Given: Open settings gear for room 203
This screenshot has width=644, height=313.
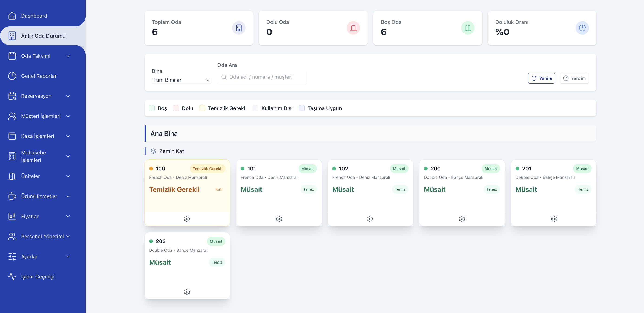Looking at the screenshot, I should 187,291.
